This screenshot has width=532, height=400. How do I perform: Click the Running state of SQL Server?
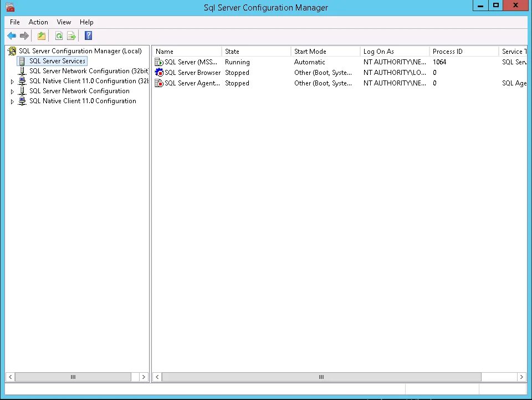click(x=237, y=62)
